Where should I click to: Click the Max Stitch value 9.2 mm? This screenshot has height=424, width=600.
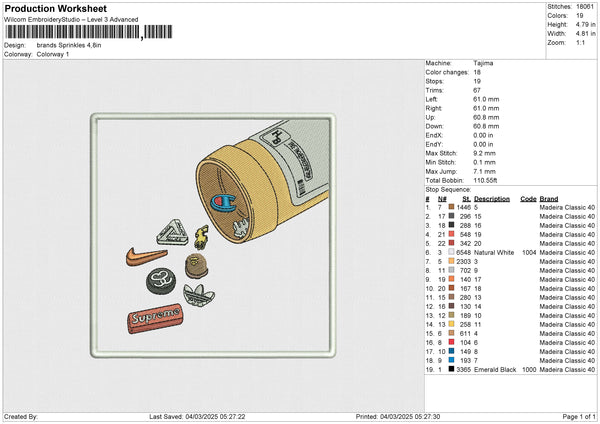pyautogui.click(x=484, y=153)
